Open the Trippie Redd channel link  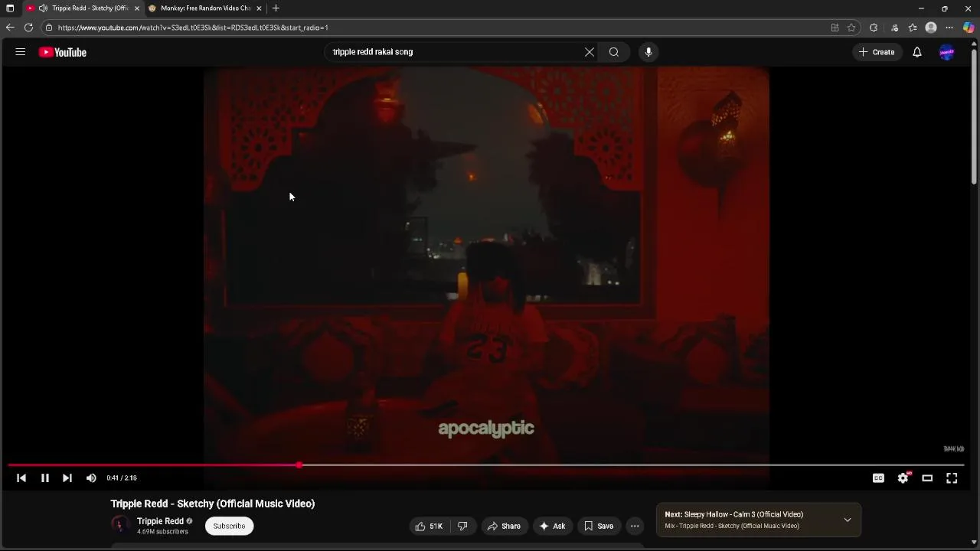160,521
